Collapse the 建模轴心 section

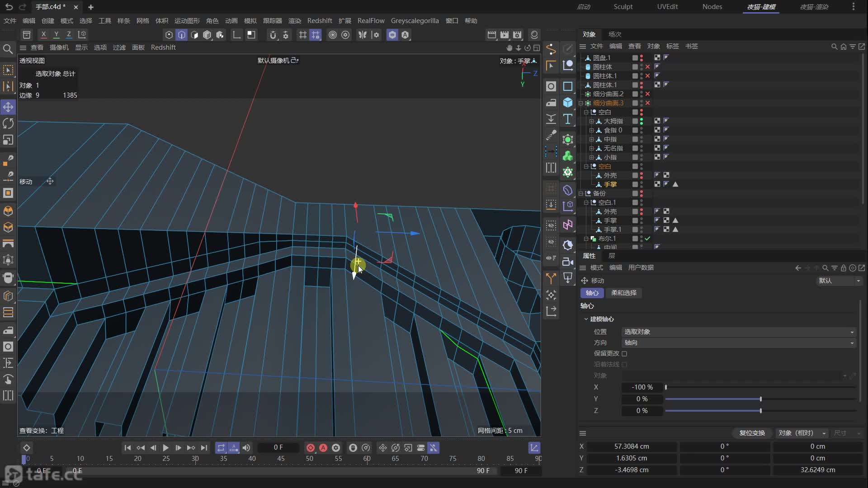tap(586, 319)
